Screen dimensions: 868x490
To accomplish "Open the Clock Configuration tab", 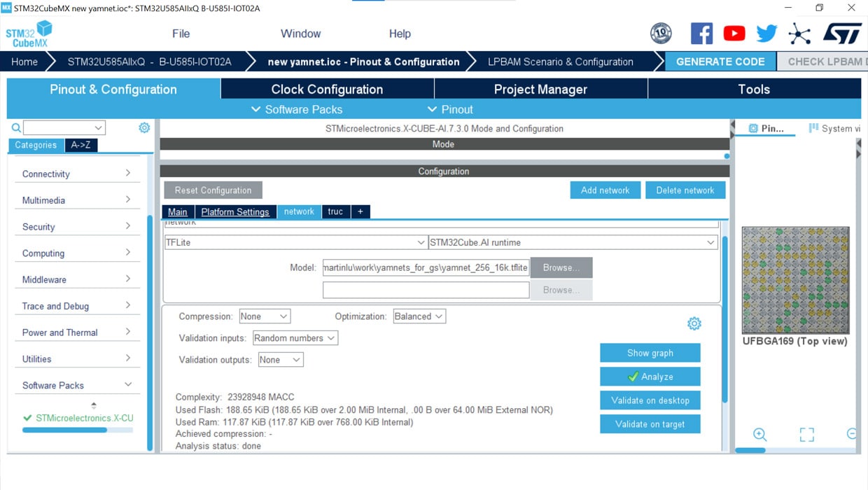I will [x=327, y=89].
